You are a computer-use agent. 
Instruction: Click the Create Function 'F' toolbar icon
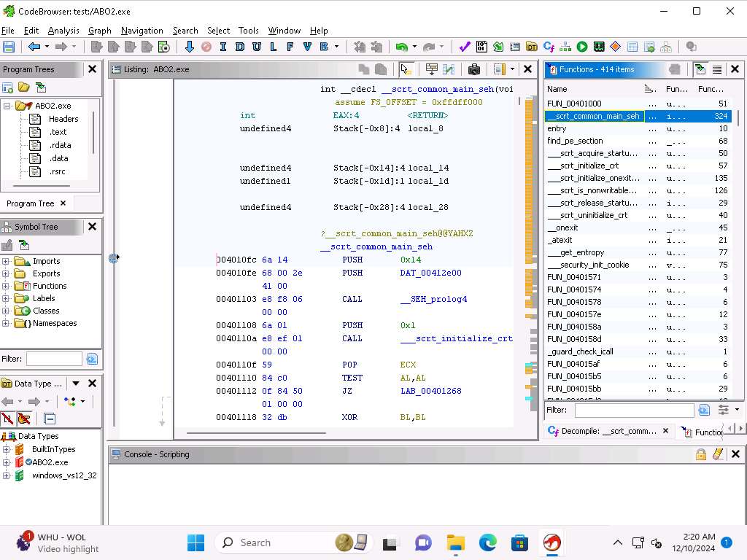(x=290, y=47)
